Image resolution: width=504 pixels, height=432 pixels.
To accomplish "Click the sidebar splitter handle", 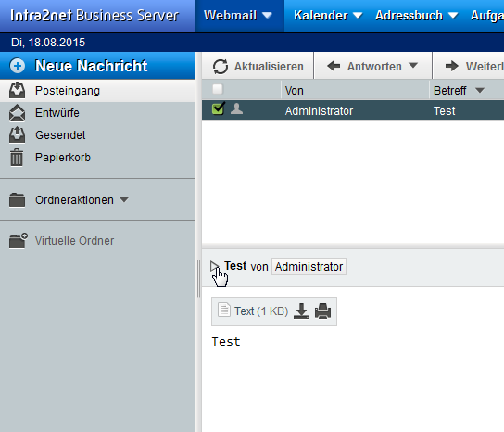I will 198,278.
